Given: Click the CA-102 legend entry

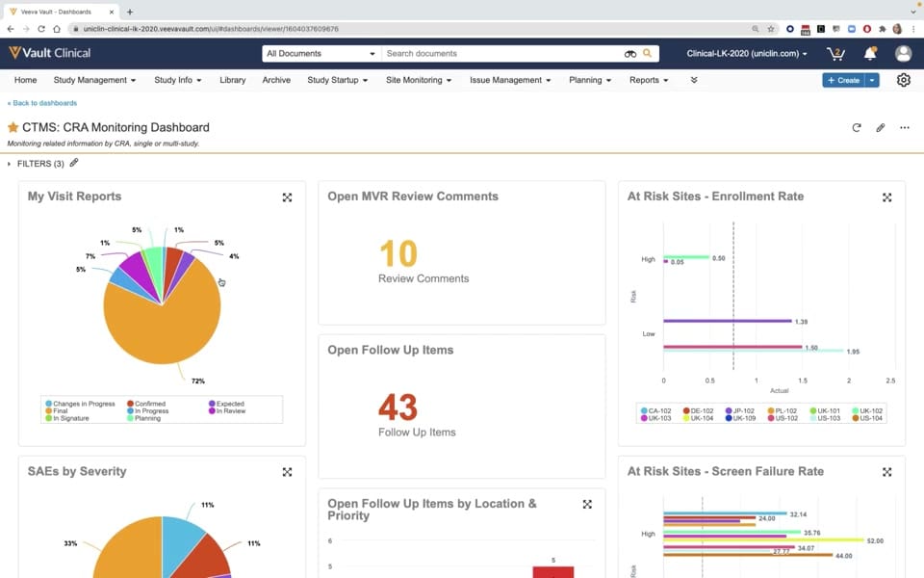Looking at the screenshot, I should [655, 411].
